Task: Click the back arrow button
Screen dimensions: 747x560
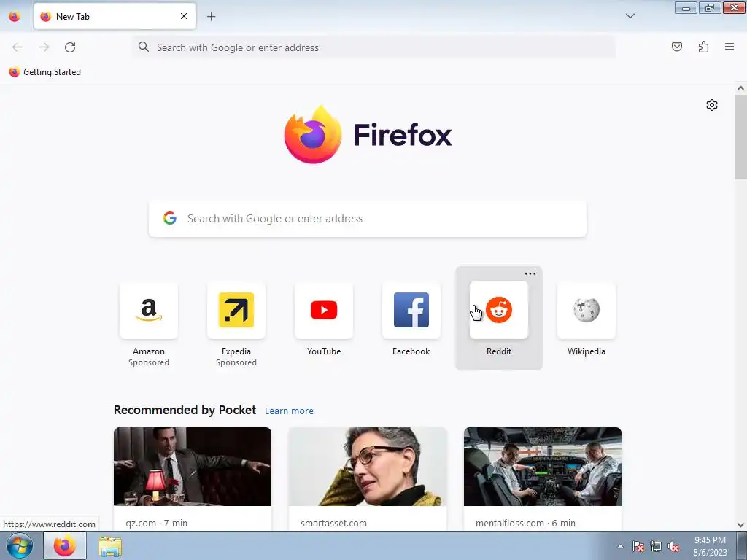Action: click(18, 47)
